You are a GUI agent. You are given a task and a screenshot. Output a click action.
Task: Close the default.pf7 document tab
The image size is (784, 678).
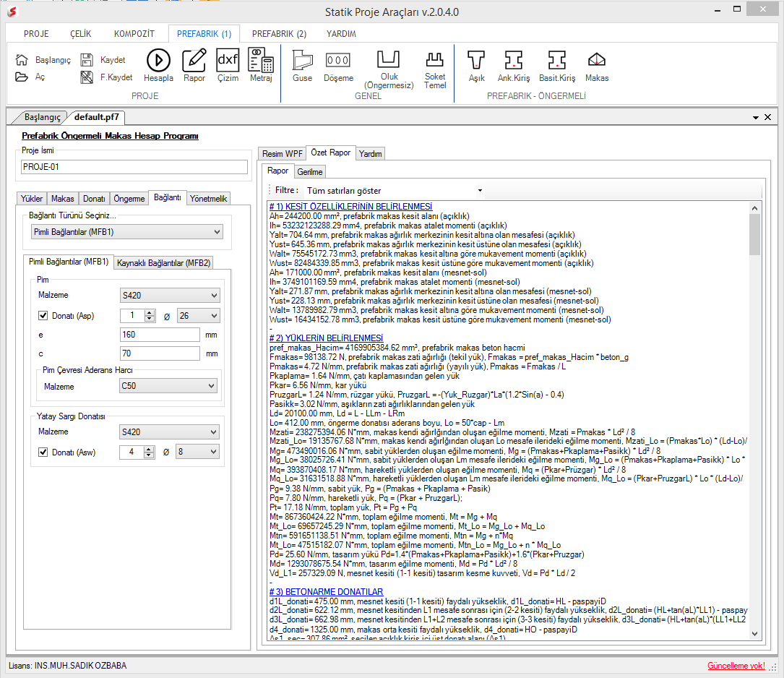coord(768,117)
